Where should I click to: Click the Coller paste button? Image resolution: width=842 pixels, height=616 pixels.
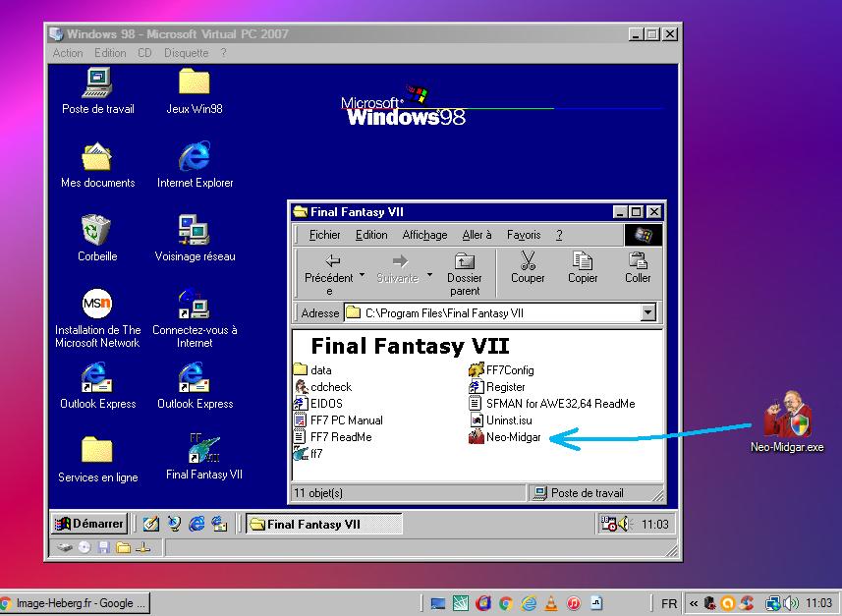pos(638,268)
